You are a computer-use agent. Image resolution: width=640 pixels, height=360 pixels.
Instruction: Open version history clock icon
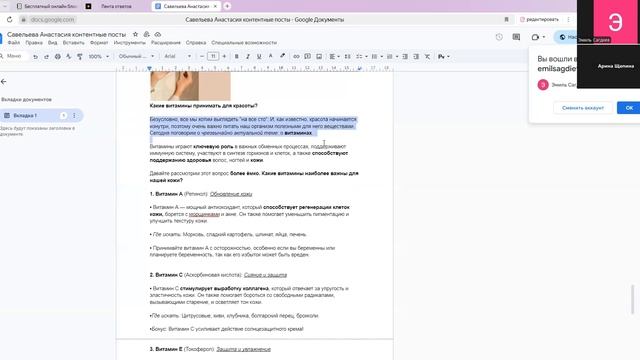tap(499, 37)
